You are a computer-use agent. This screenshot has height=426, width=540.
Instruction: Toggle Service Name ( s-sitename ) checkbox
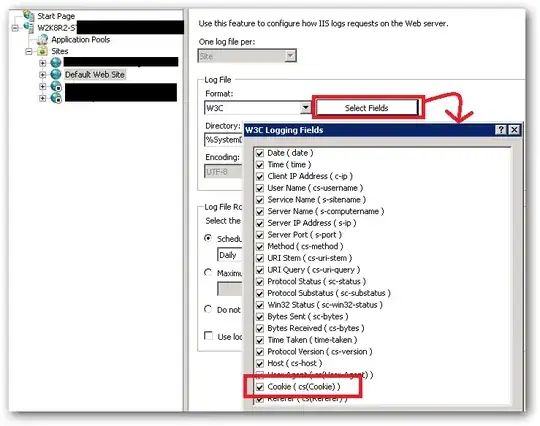(x=260, y=200)
